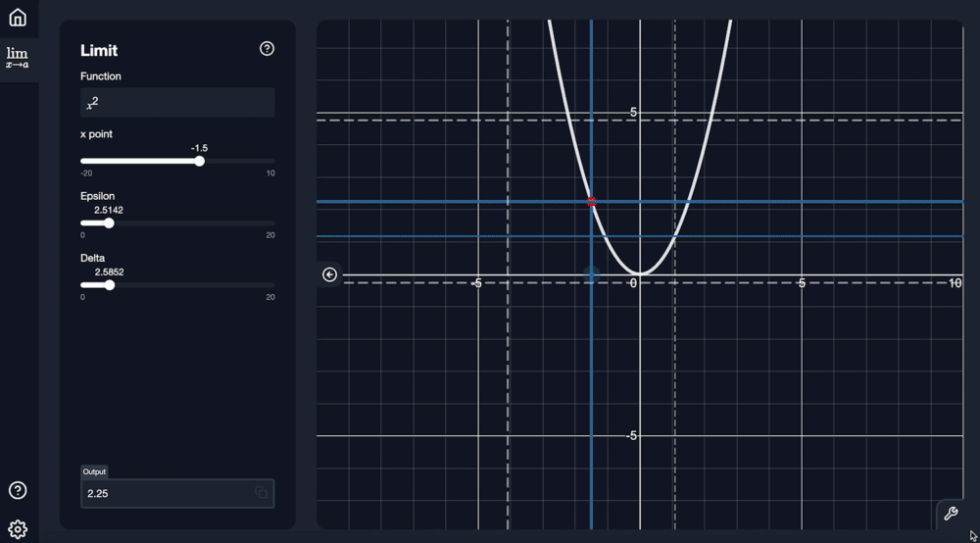Click the x point slider maximum label 10

click(270, 173)
